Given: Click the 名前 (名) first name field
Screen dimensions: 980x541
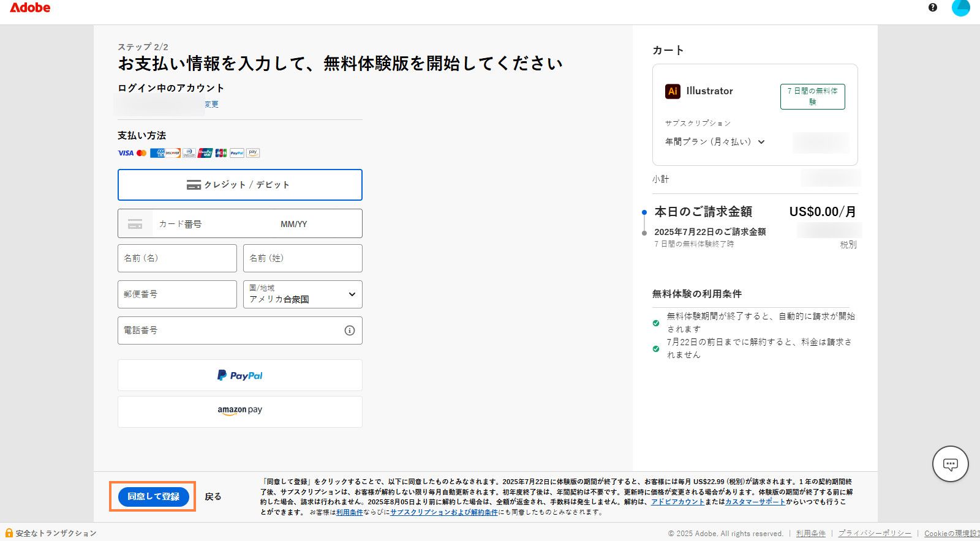Looking at the screenshot, I should [177, 258].
